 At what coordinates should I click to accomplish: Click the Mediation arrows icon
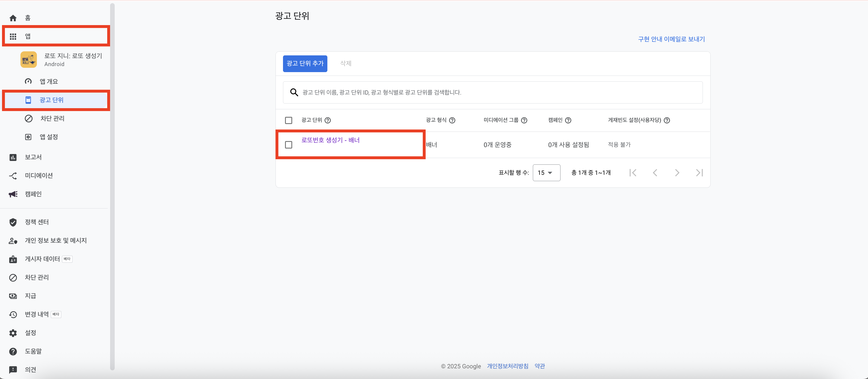13,176
